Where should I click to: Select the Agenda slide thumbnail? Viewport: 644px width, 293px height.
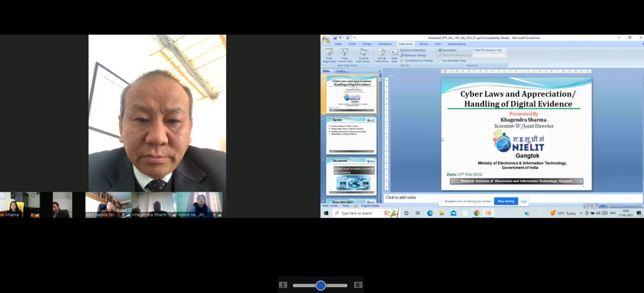coord(351,135)
